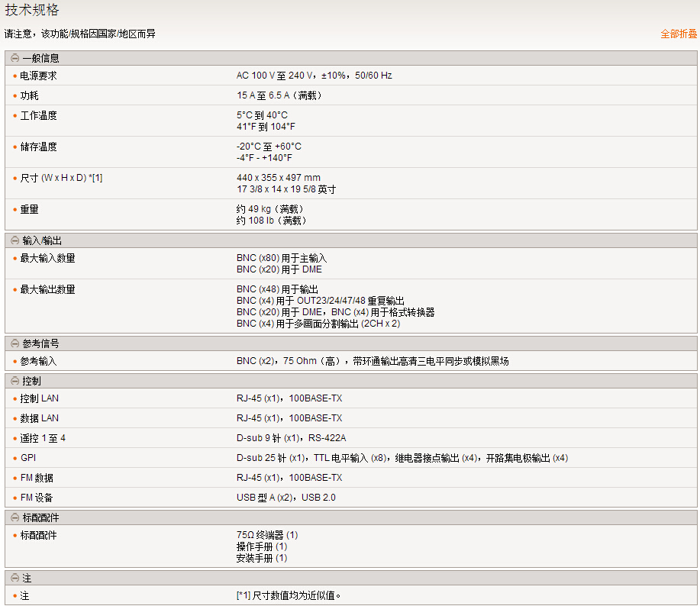Click the 440 x 355 x 497 mm value
The width and height of the screenshot is (700, 606).
point(278,178)
